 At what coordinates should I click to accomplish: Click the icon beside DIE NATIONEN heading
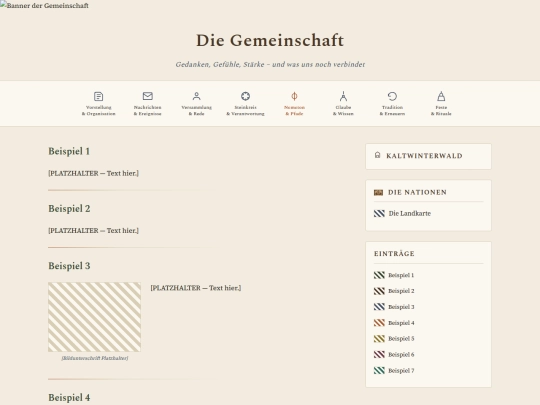tap(378, 192)
